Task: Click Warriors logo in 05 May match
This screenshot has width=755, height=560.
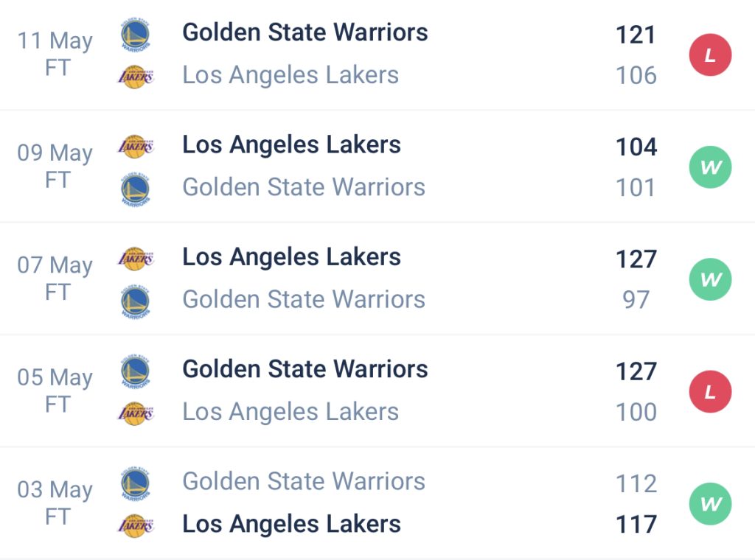Action: 136,371
